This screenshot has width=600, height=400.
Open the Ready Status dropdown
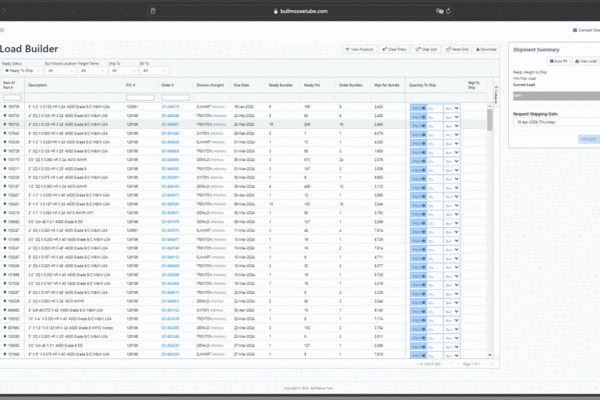coord(21,71)
